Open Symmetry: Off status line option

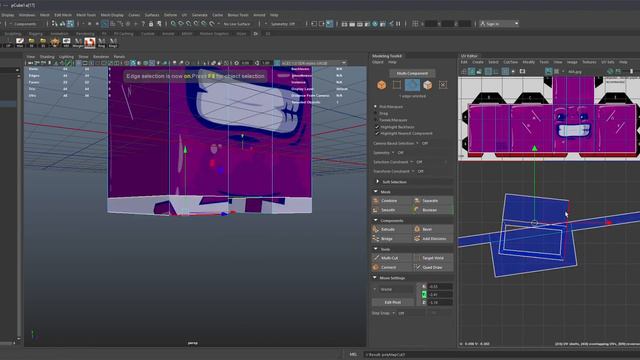click(x=283, y=24)
